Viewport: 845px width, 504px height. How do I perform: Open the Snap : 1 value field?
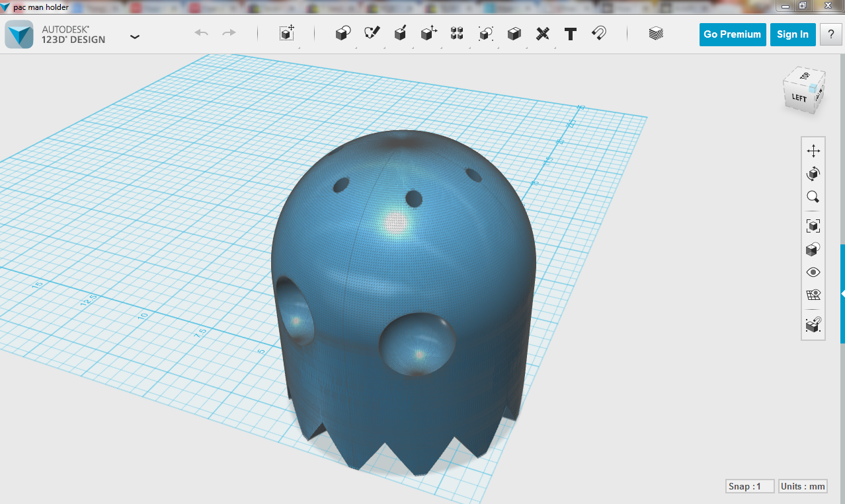pyautogui.click(x=750, y=486)
